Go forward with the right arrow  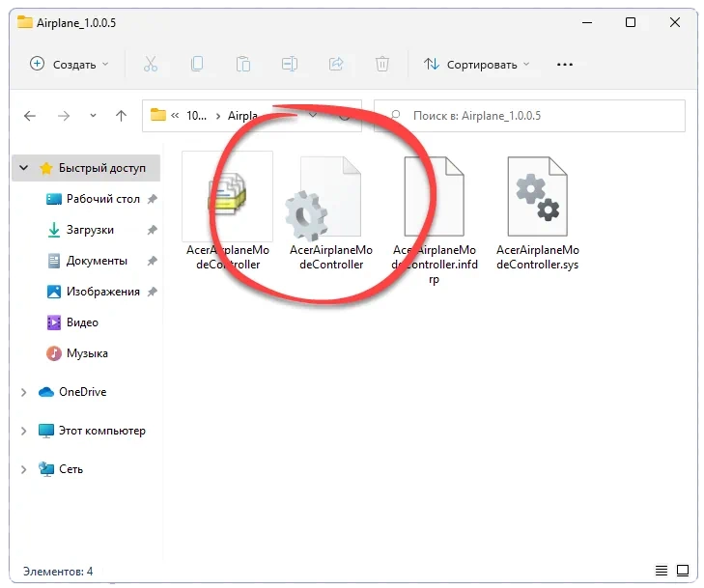pyautogui.click(x=64, y=116)
